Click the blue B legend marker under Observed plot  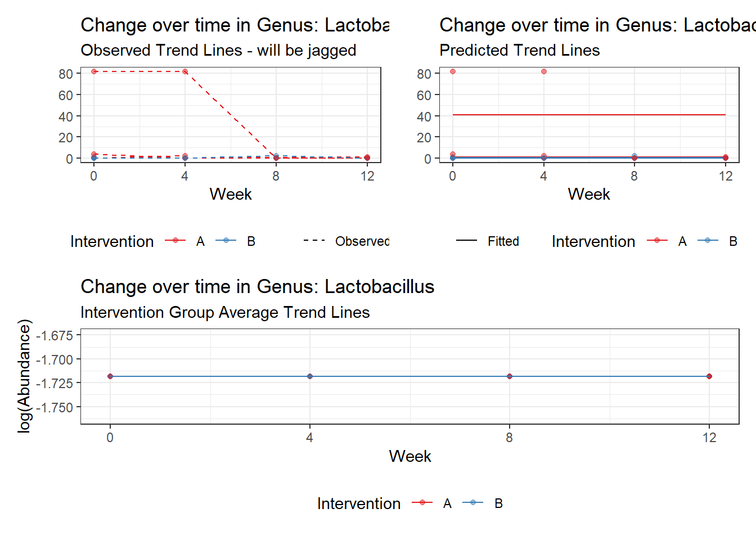tap(226, 240)
